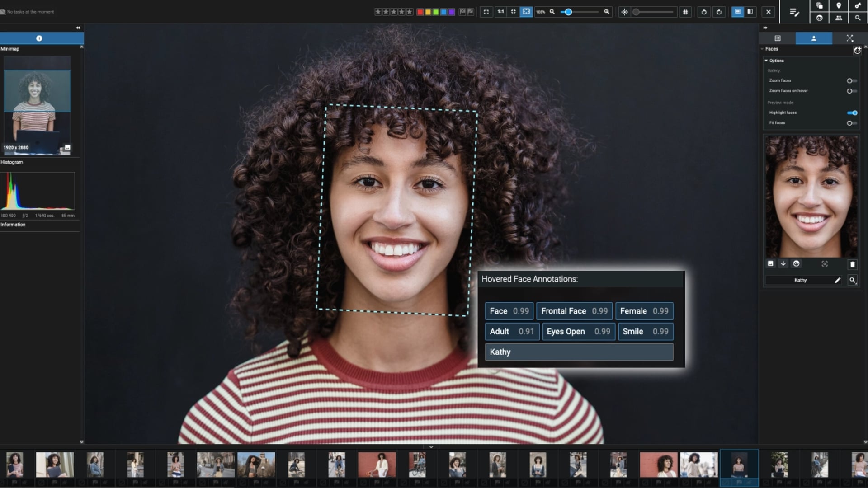
Task: Delete the Kathy face with trash icon
Action: click(x=852, y=264)
